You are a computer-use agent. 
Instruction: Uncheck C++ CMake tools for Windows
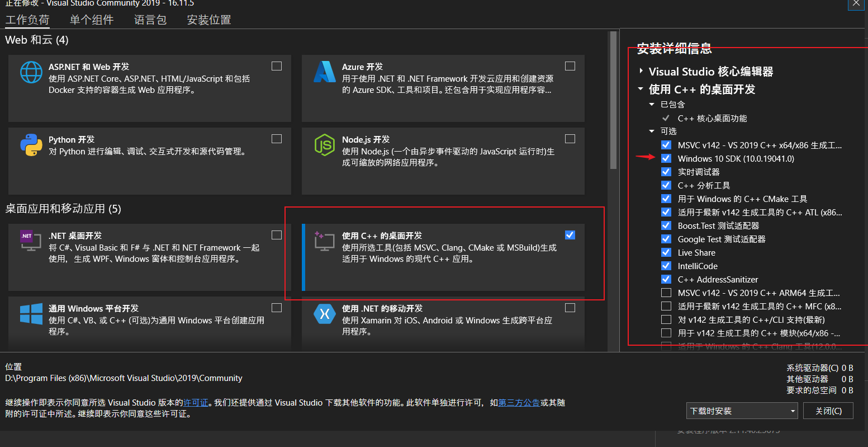pyautogui.click(x=666, y=199)
